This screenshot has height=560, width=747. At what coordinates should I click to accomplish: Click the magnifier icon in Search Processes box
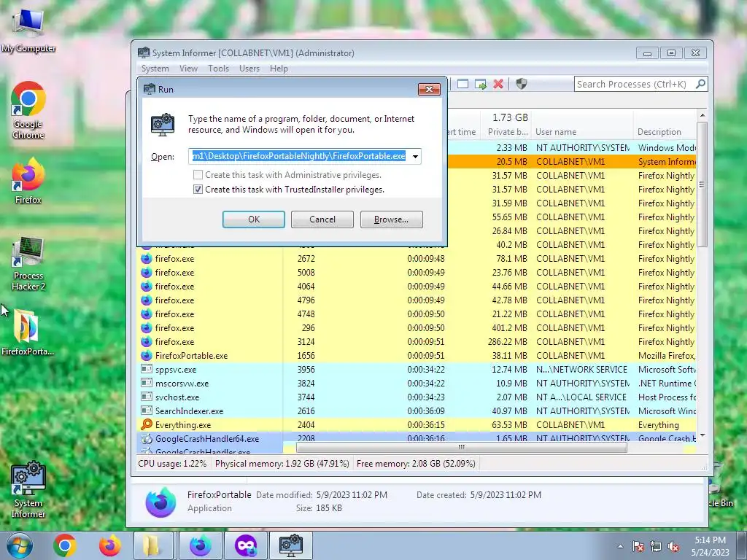[x=700, y=85]
